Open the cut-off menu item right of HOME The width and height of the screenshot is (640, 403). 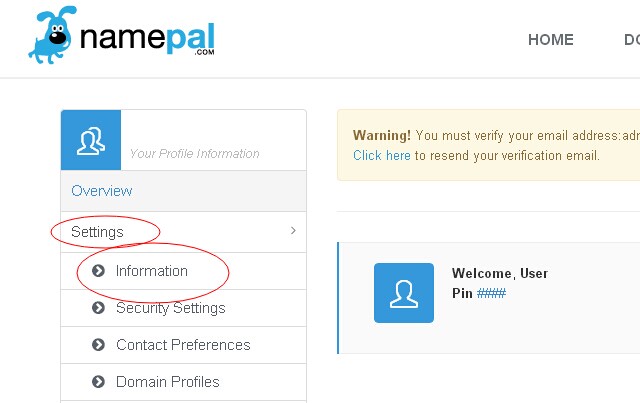point(631,40)
